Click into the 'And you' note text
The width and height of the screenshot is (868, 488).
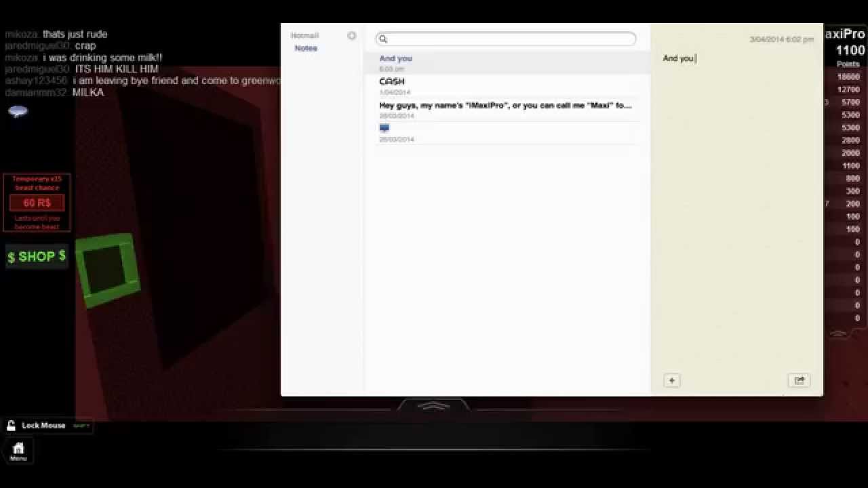pos(679,58)
